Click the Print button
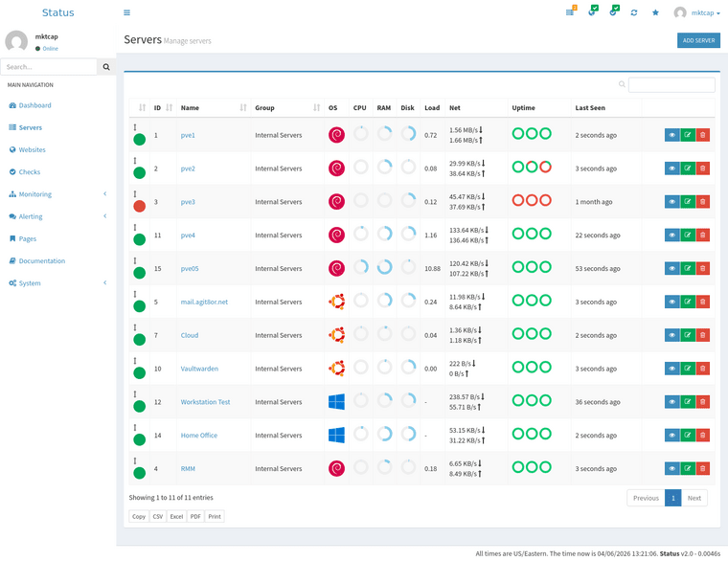This screenshot has width=728, height=561. coord(215,516)
